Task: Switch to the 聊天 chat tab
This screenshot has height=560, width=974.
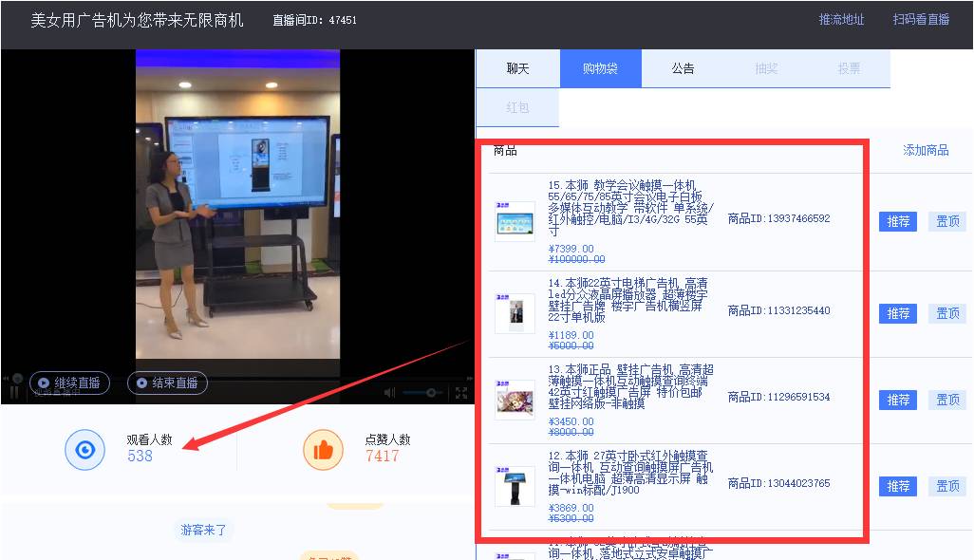Action: 516,67
